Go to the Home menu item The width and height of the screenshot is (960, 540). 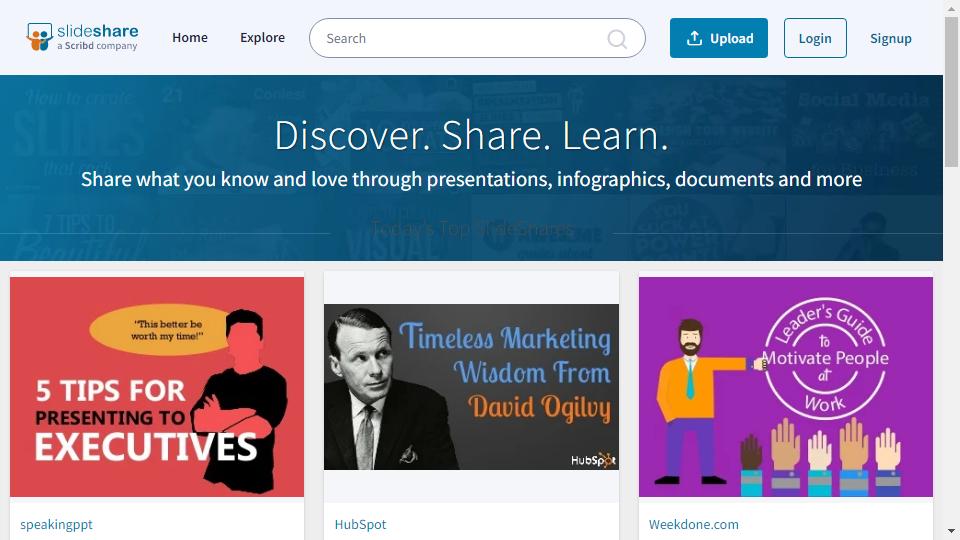[x=190, y=38]
